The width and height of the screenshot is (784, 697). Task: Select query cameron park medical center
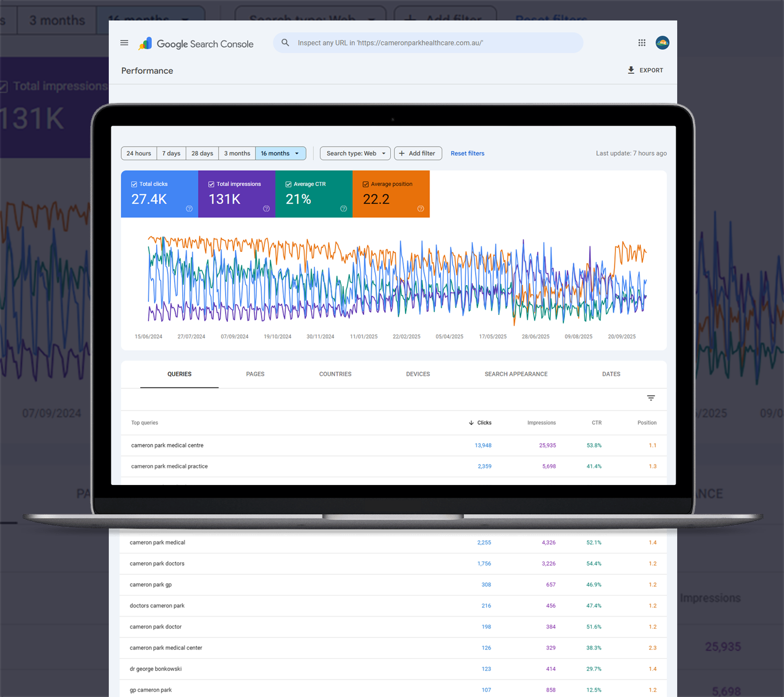click(166, 648)
